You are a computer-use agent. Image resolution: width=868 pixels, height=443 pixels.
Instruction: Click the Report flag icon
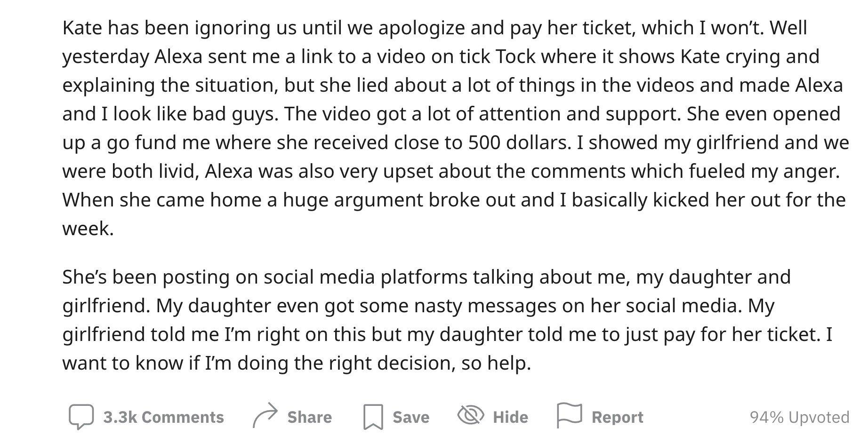[x=569, y=416]
